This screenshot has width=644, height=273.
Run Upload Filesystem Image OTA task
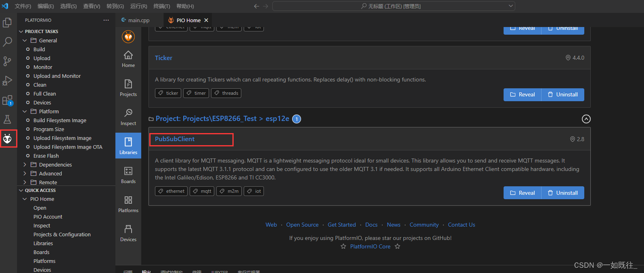point(68,147)
